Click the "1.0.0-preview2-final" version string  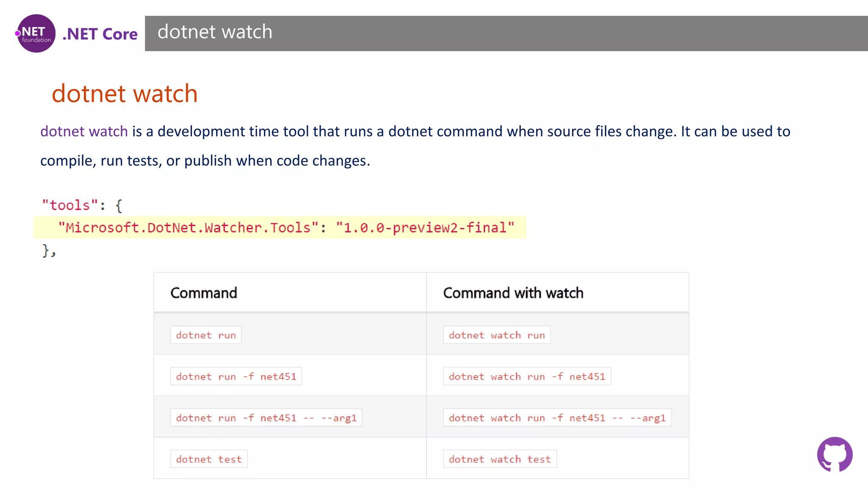tap(425, 228)
